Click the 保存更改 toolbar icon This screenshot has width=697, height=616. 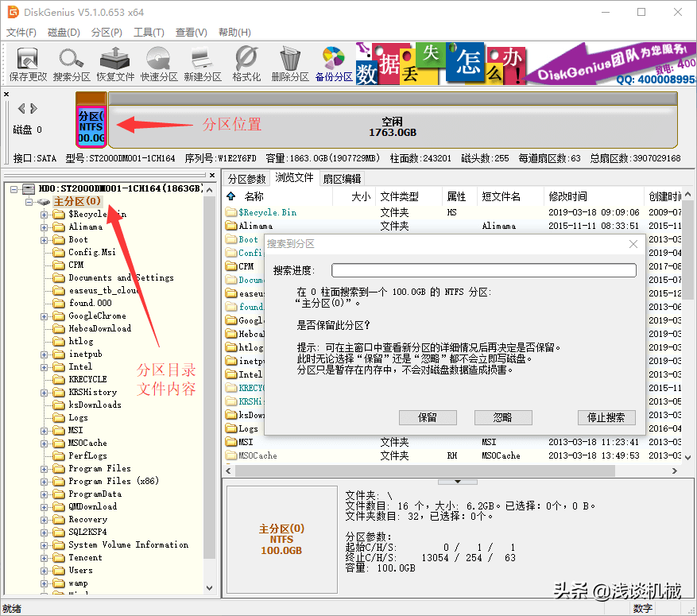click(28, 64)
